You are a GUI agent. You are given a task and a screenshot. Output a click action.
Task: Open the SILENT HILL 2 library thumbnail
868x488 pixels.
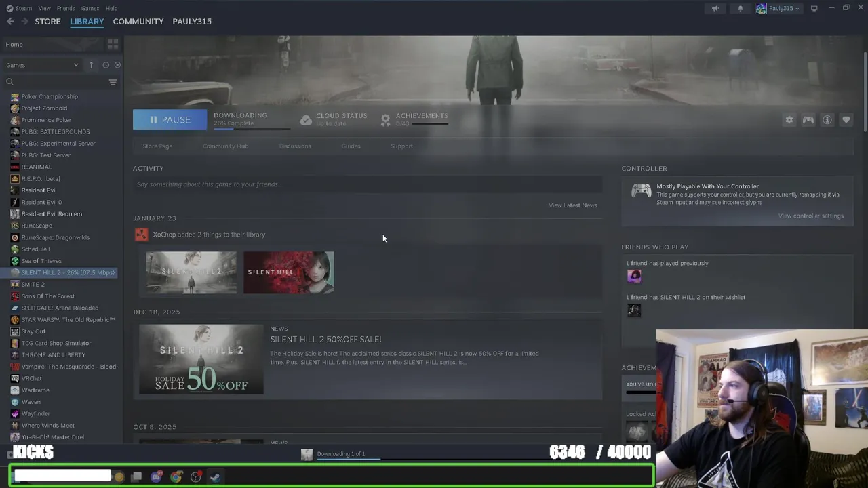pos(191,272)
